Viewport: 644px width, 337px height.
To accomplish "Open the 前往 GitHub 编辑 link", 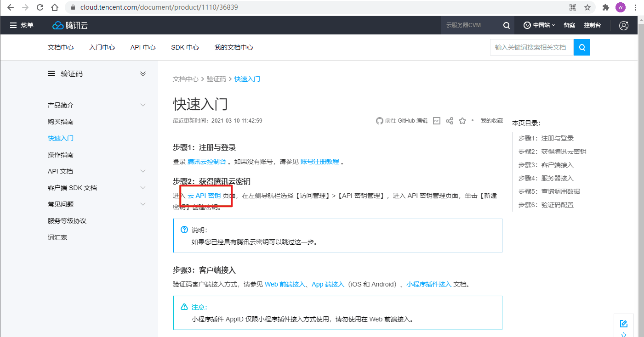I will coord(406,121).
